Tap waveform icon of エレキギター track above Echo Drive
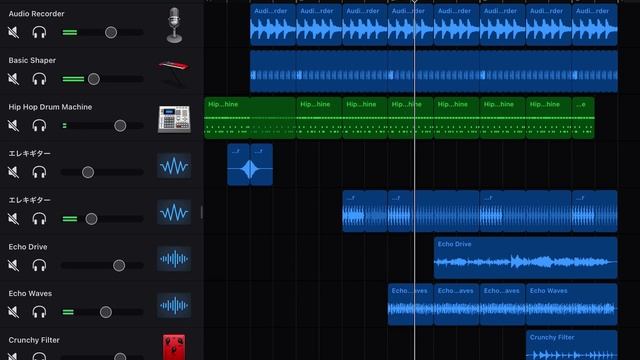 point(174,212)
